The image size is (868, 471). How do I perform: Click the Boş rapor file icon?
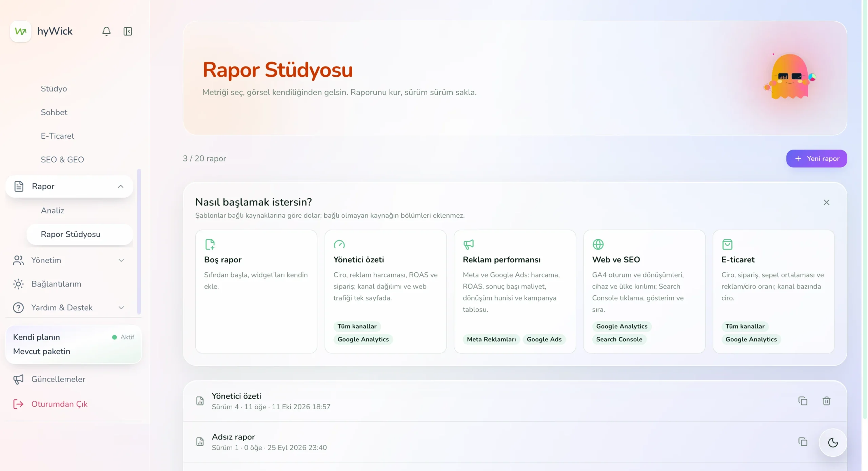coord(210,244)
